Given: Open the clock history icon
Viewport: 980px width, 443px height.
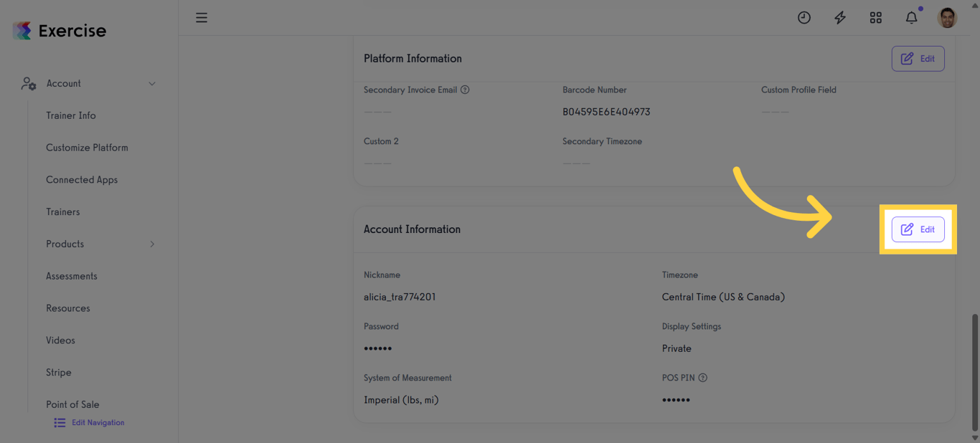Looking at the screenshot, I should click(804, 18).
